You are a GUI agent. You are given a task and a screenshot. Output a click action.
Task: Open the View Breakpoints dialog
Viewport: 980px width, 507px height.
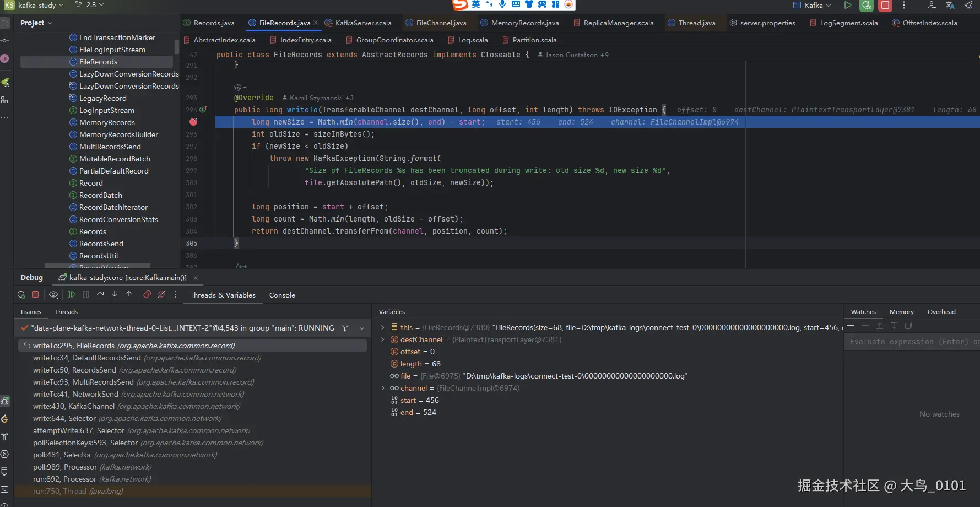[147, 295]
